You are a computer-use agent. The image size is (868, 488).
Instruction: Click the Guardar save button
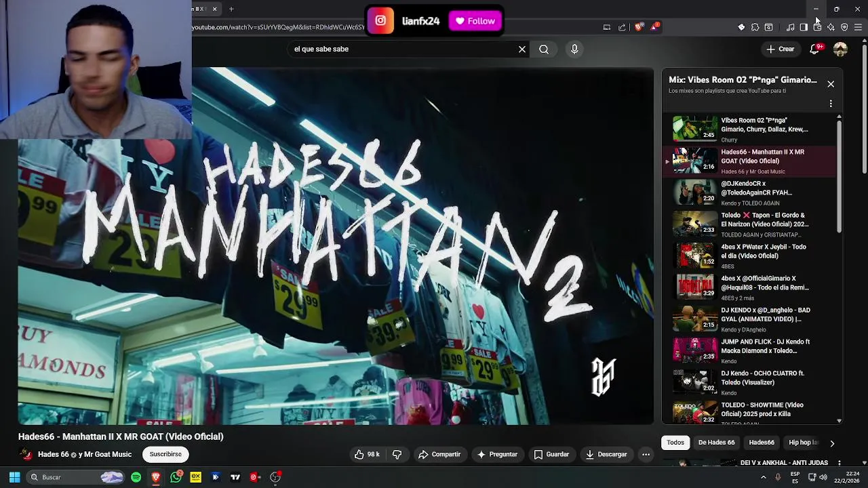coord(551,454)
